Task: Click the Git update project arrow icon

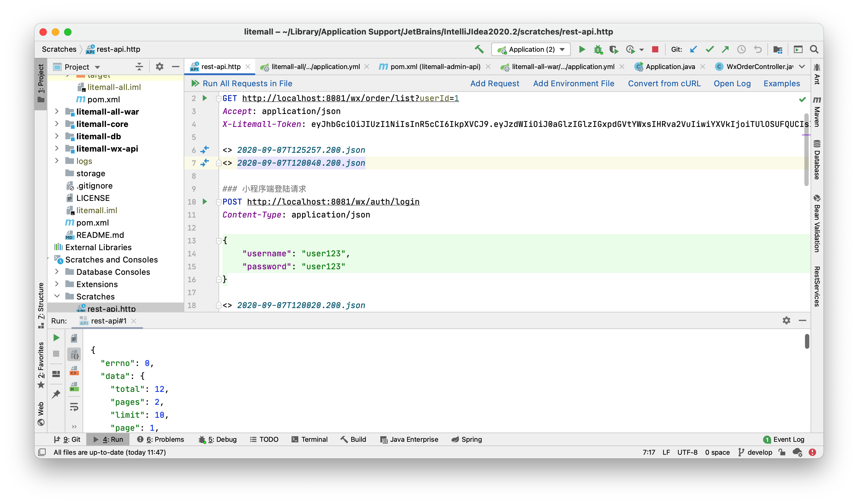Action: 693,49
